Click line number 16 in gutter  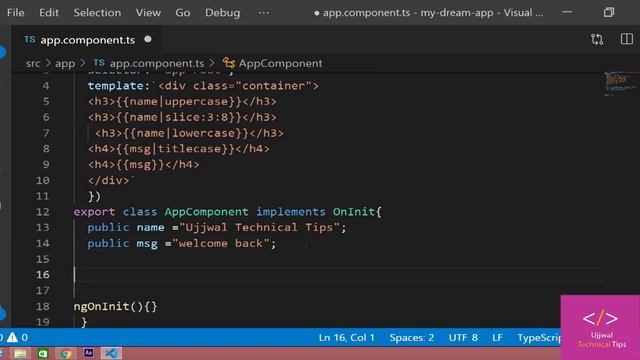point(42,275)
